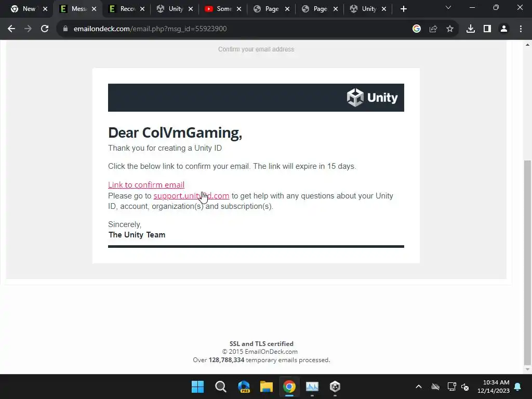Reload the current page
This screenshot has height=399, width=532.
(x=45, y=29)
